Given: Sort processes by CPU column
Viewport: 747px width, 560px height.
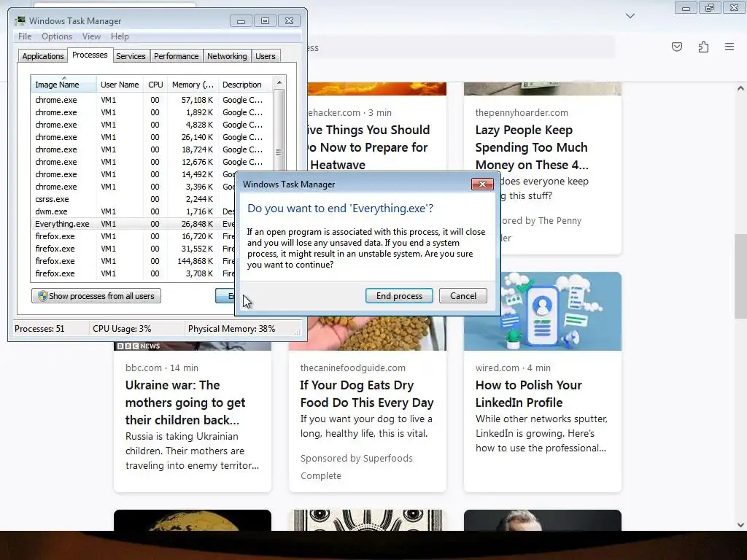Looking at the screenshot, I should click(155, 85).
